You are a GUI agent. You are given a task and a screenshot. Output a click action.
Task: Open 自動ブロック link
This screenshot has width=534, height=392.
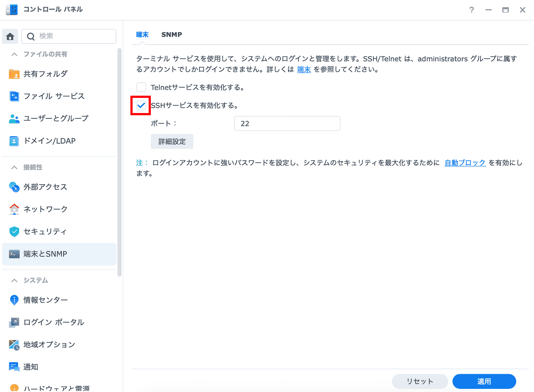pyautogui.click(x=465, y=162)
